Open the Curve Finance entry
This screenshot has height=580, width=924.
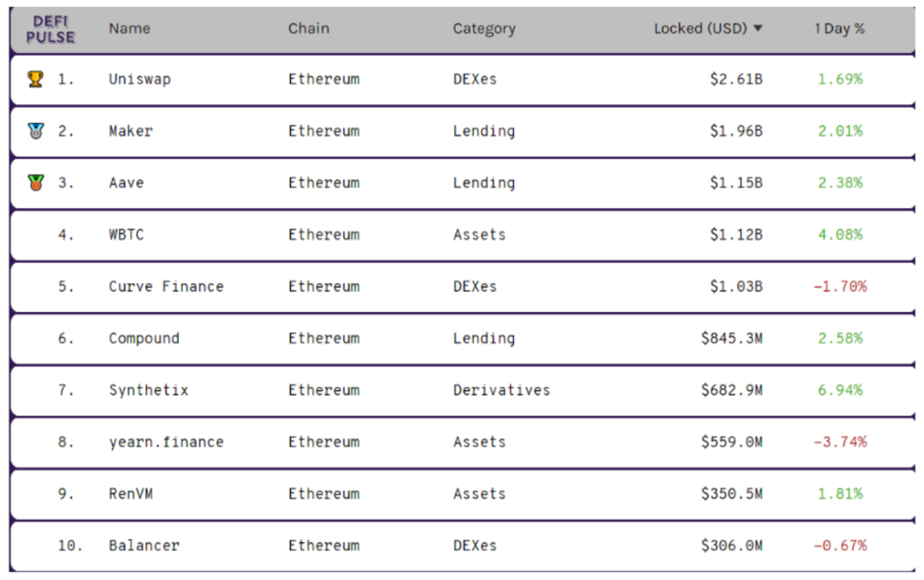166,287
